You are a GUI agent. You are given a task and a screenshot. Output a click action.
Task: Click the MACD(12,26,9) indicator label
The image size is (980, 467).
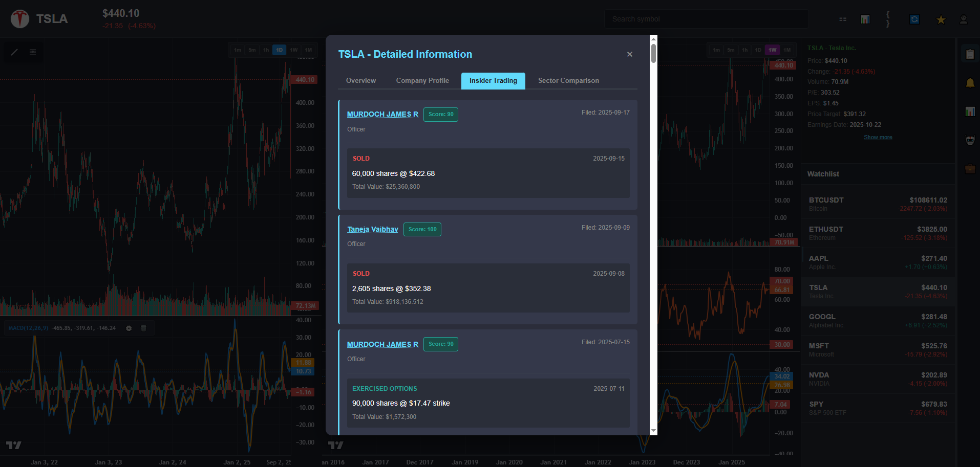click(28, 328)
